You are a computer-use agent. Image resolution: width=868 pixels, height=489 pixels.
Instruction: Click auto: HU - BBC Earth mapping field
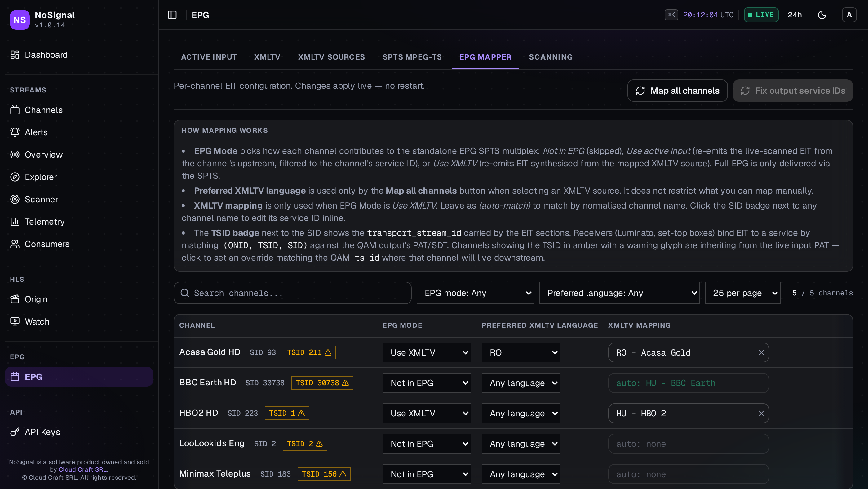coord(689,383)
